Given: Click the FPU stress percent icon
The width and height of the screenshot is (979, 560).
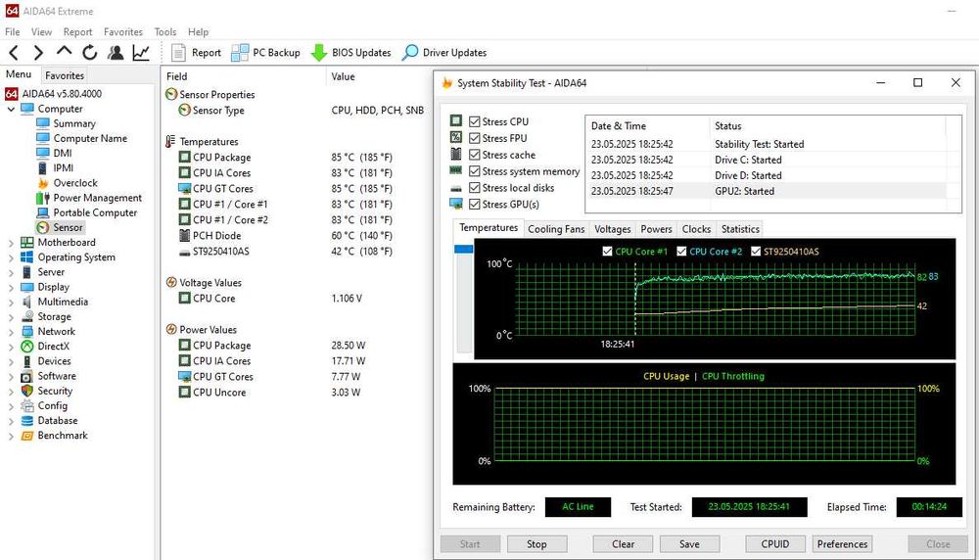Looking at the screenshot, I should pyautogui.click(x=456, y=137).
